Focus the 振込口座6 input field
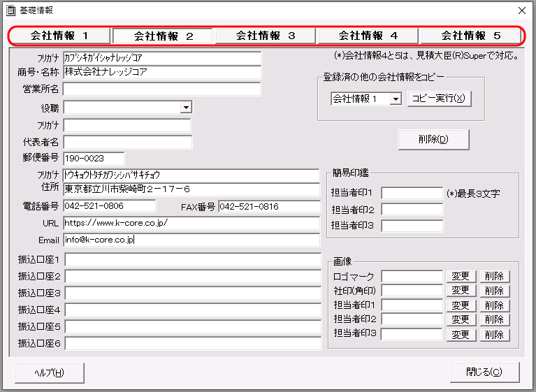The width and height of the screenshot is (536, 392). 193,344
